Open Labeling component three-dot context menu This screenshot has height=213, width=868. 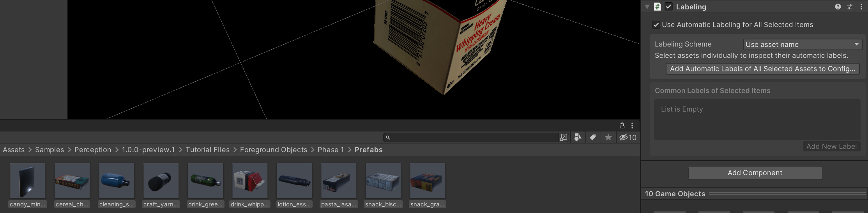coord(861,7)
